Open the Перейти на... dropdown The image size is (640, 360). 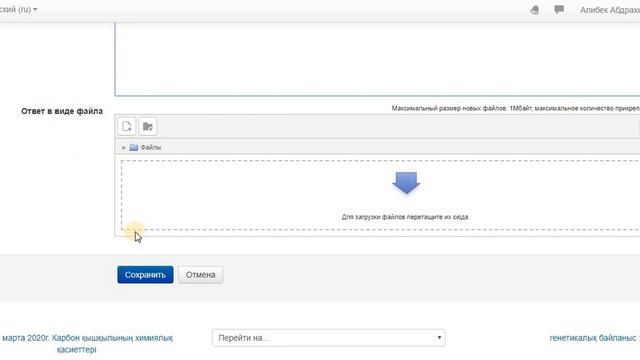click(x=329, y=338)
